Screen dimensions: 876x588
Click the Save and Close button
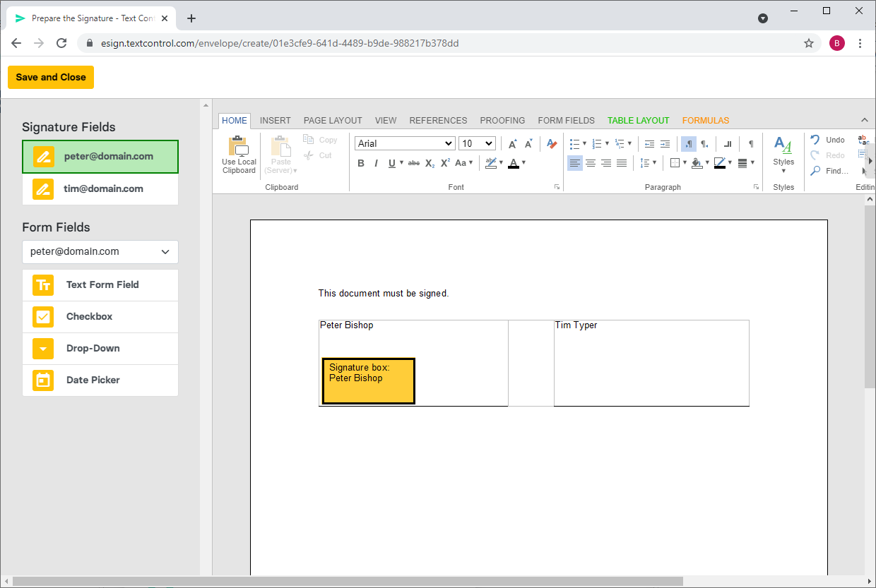click(x=51, y=78)
